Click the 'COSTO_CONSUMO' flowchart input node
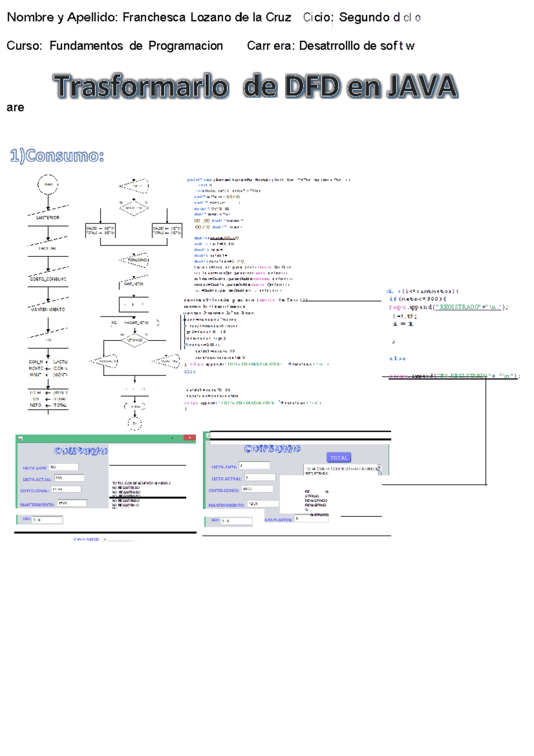This screenshot has width=534, height=756. tap(48, 276)
